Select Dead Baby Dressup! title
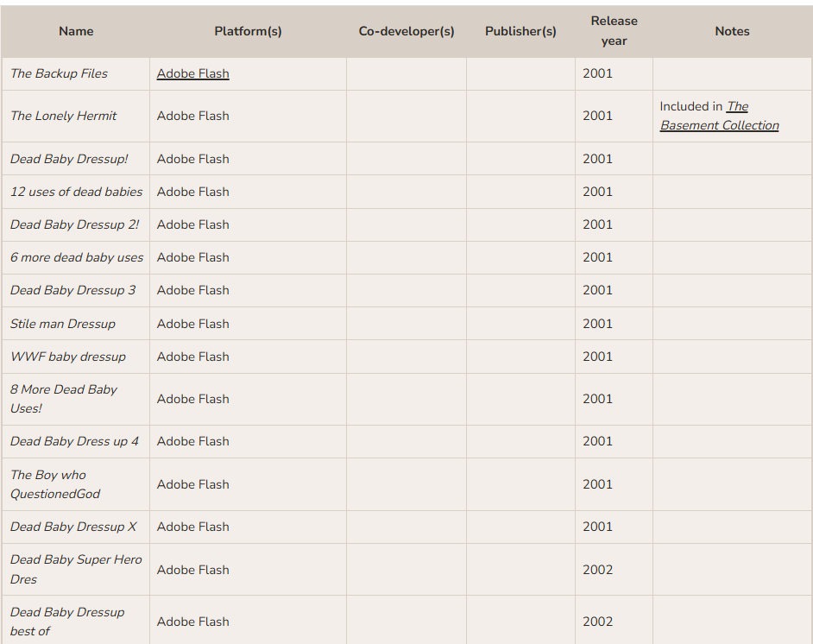 [x=69, y=159]
